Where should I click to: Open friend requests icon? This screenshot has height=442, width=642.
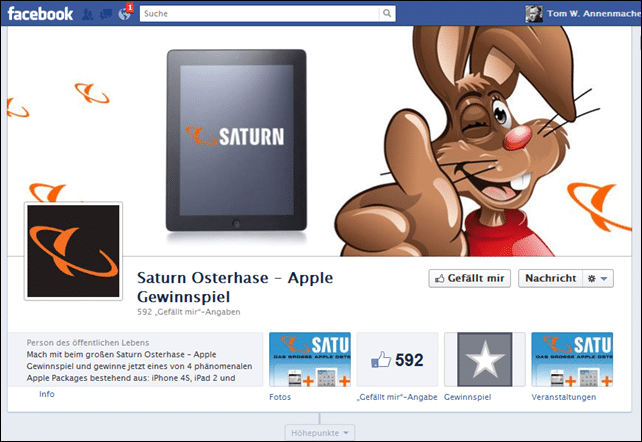tap(87, 14)
